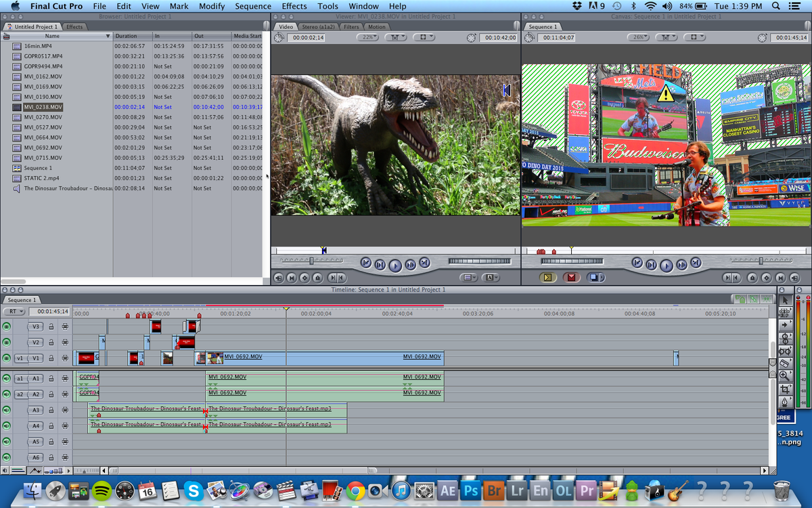
Task: Toggle audio and video sync button in Timeline
Action: click(x=740, y=299)
